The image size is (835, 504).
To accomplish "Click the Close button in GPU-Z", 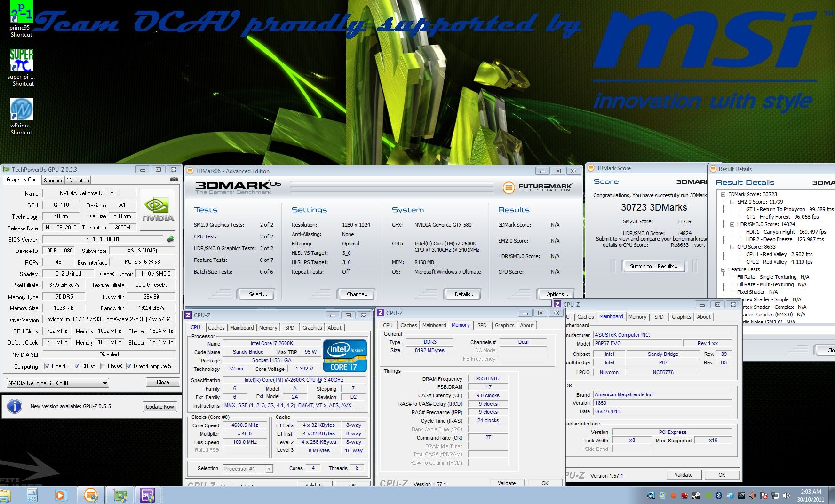I will [163, 382].
